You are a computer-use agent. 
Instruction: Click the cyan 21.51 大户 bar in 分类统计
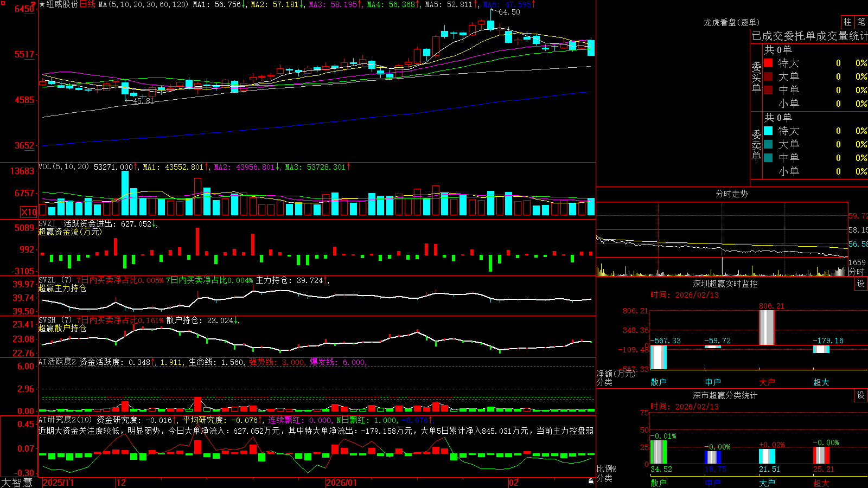pos(767,457)
